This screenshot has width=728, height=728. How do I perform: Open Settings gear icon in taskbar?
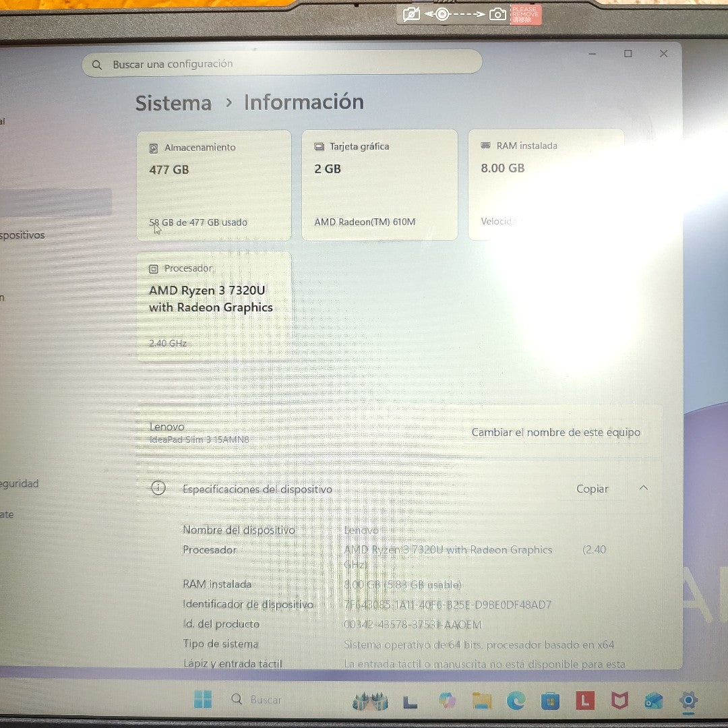pos(688,701)
